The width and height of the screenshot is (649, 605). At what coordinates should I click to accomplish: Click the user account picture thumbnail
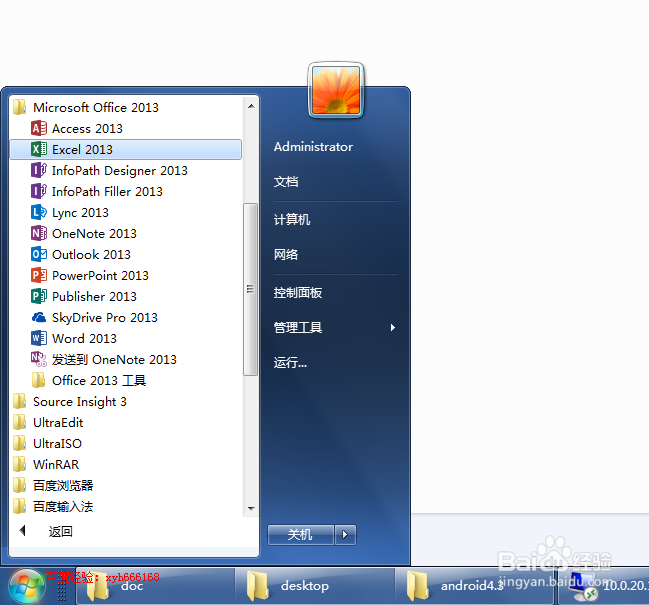click(x=336, y=90)
